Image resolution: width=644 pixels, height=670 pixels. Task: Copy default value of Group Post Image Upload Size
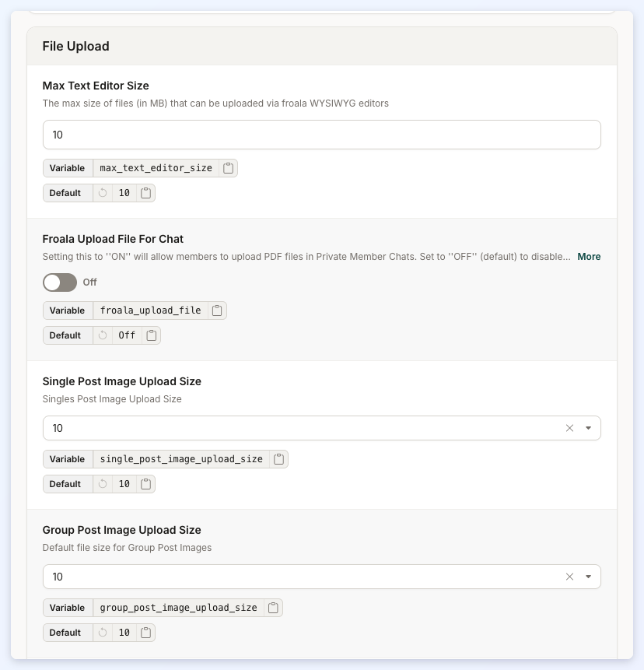pyautogui.click(x=145, y=633)
